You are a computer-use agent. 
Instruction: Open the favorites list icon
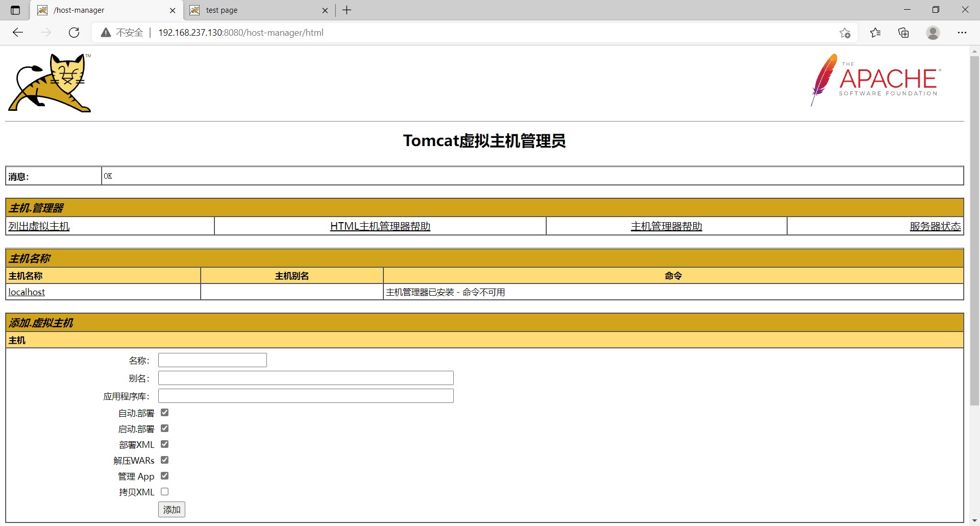click(875, 33)
